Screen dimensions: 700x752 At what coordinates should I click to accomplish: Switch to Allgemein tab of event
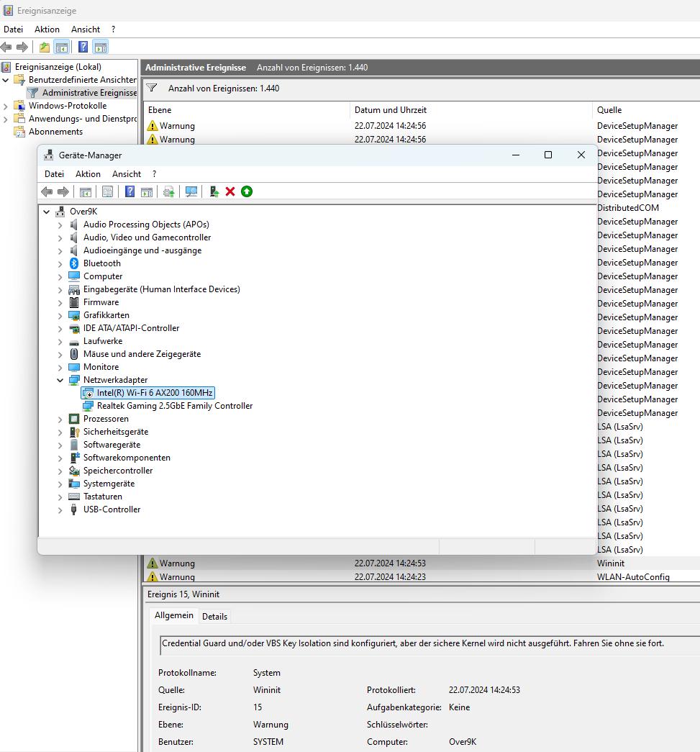click(x=174, y=615)
